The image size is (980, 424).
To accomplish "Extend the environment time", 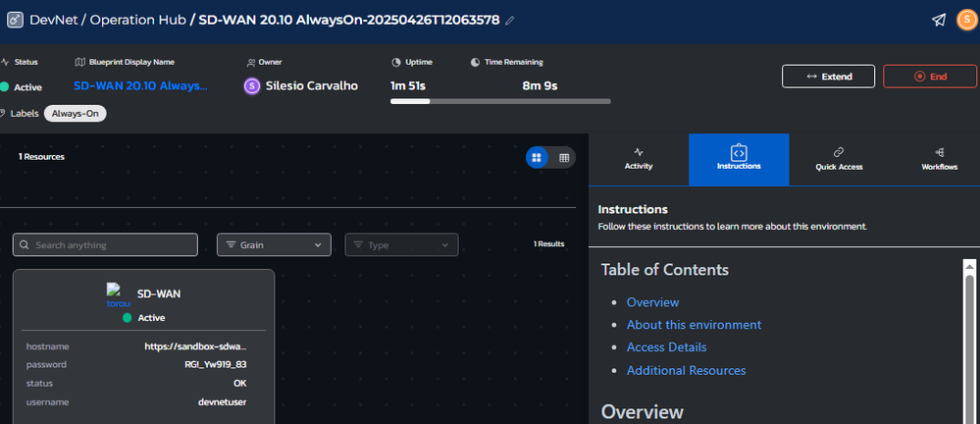I will 828,77.
